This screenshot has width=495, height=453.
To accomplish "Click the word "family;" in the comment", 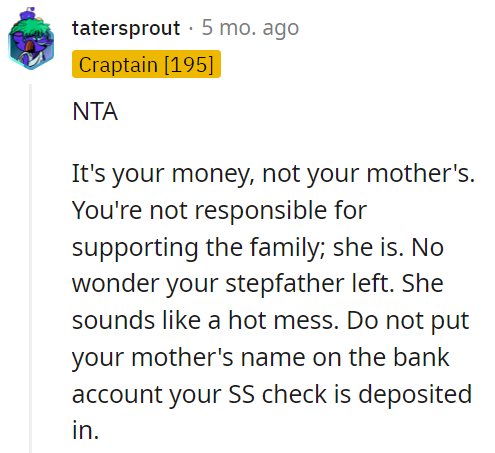I will [288, 248].
